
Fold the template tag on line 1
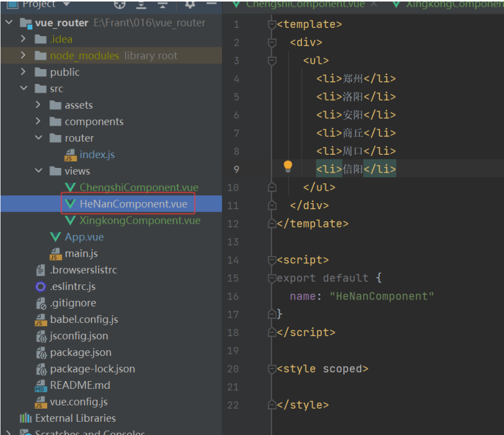(x=272, y=24)
